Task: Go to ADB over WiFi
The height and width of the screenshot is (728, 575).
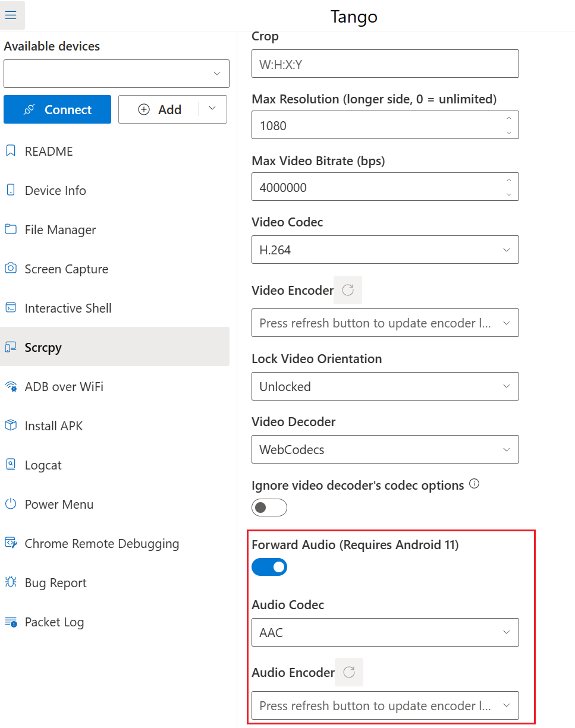Action: click(64, 387)
